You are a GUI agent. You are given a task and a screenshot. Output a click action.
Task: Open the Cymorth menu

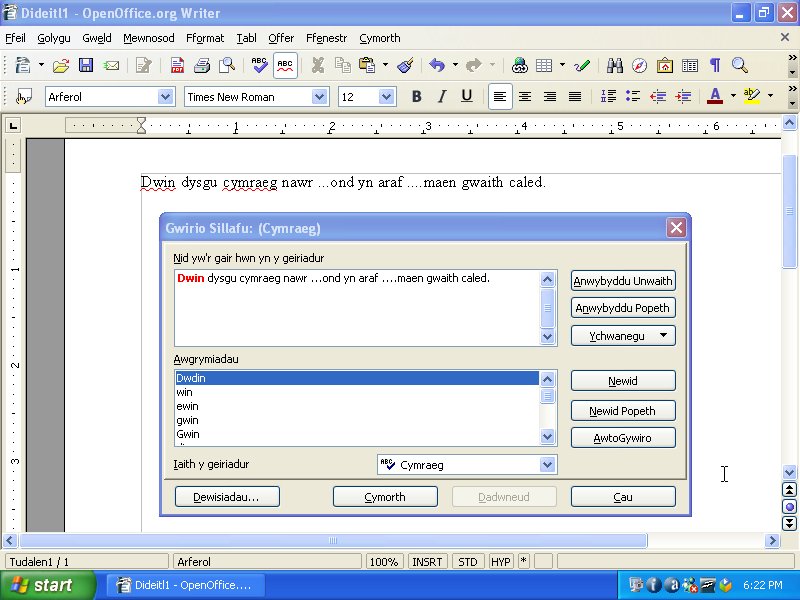380,38
